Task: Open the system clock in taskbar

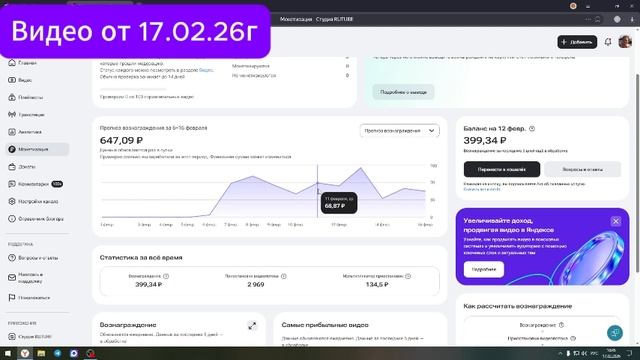Action: (x=611, y=353)
